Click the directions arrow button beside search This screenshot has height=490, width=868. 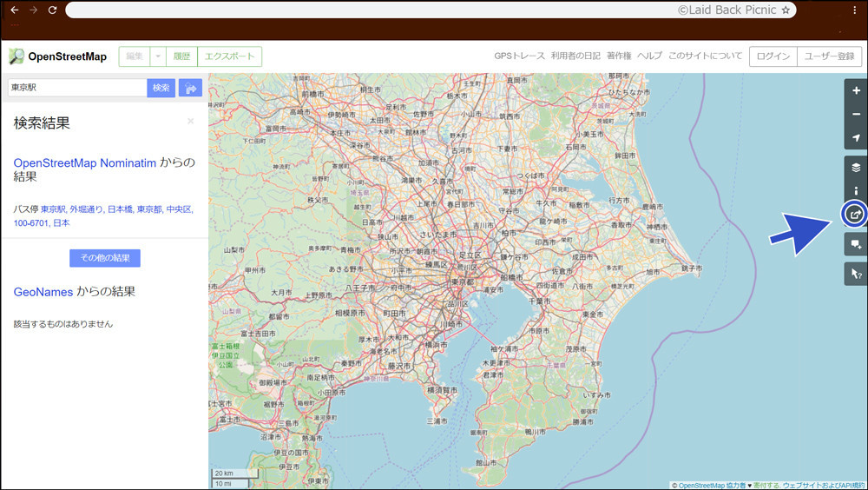190,88
